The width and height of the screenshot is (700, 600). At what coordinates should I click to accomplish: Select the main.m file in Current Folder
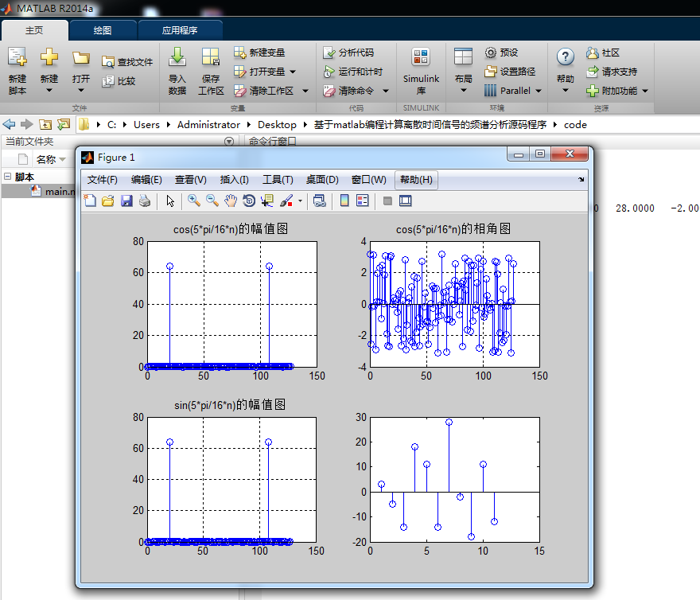click(52, 191)
